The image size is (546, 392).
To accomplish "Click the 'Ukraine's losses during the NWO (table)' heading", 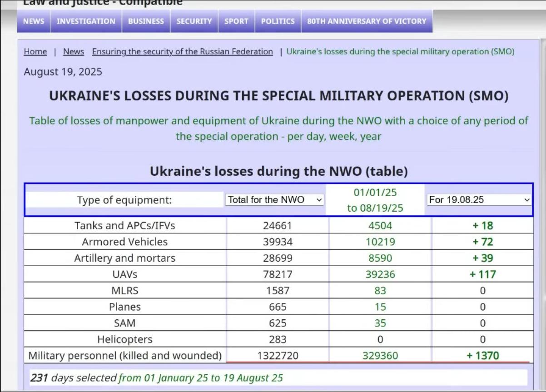I will tap(278, 171).
